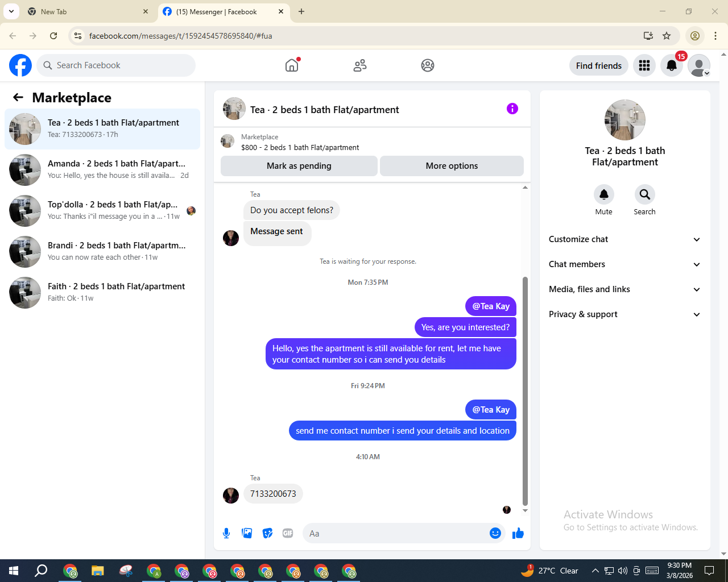Choose a GIF icon
The height and width of the screenshot is (582, 728).
(288, 533)
